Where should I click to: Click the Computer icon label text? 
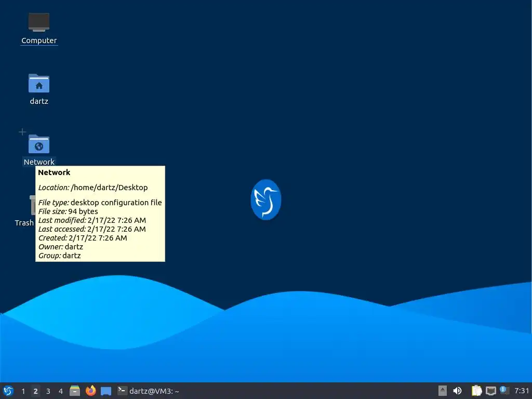39,41
